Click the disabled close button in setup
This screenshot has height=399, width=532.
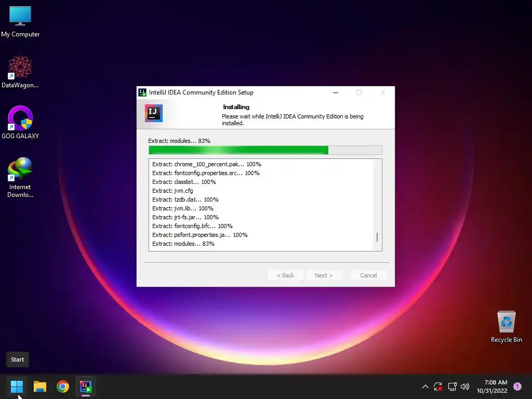click(x=383, y=92)
